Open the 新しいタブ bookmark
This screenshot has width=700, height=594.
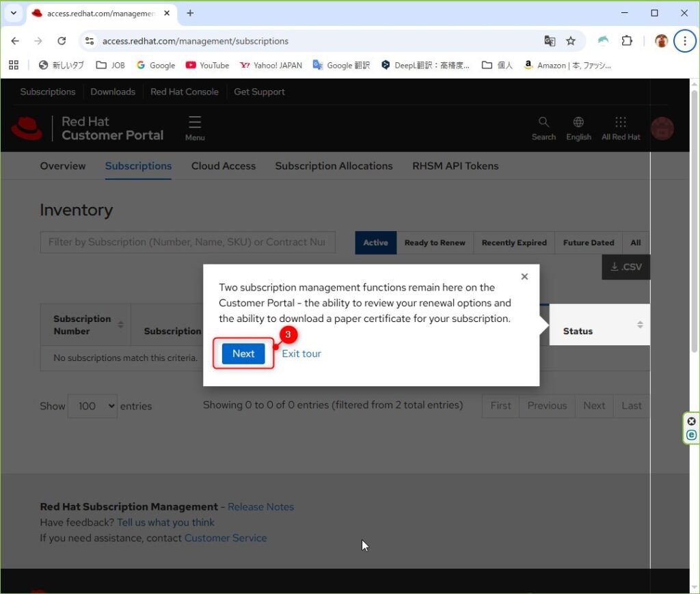pos(61,65)
